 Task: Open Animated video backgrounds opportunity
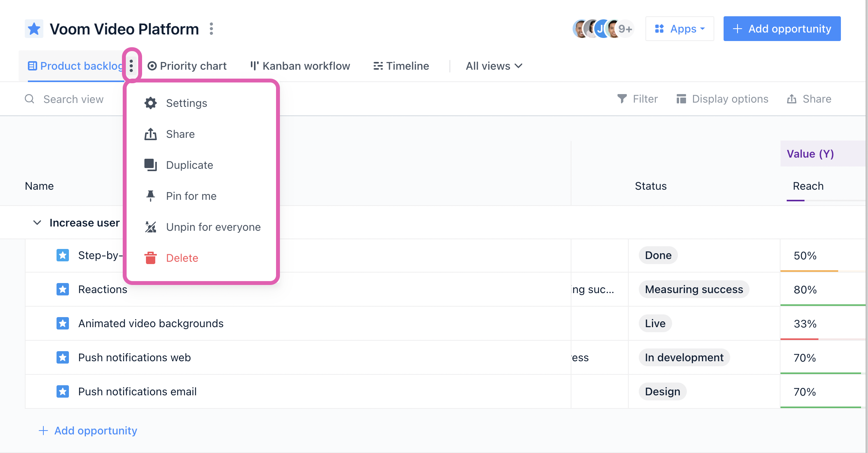151,323
